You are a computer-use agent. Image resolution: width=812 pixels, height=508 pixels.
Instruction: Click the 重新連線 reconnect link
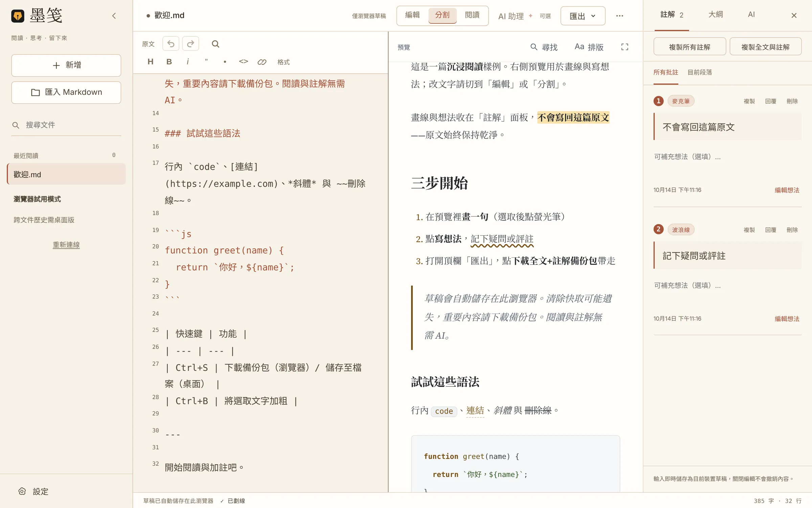tap(66, 245)
